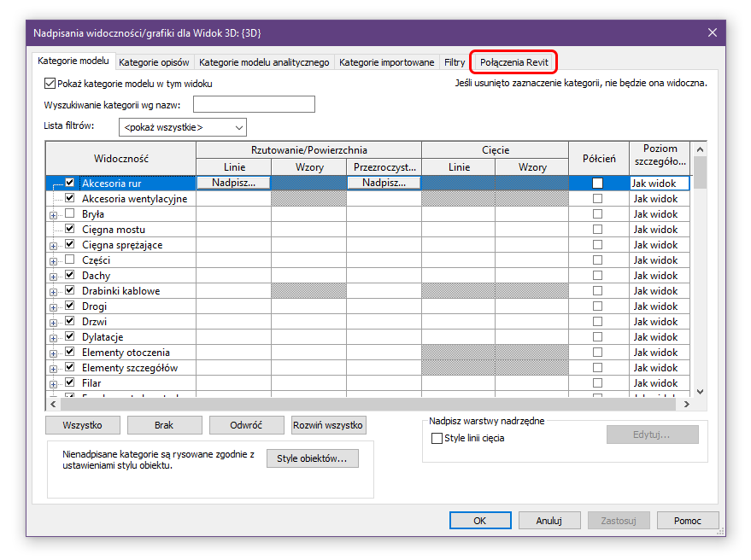
Task: Enable visibility of Części category
Action: (x=70, y=260)
